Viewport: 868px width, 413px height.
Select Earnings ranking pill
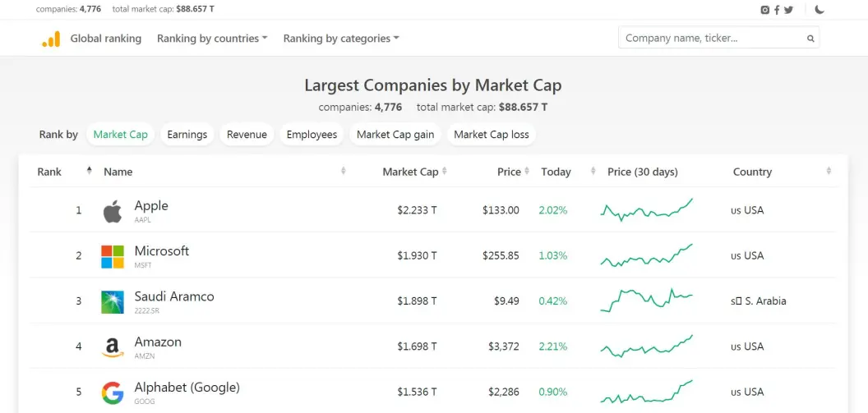187,135
